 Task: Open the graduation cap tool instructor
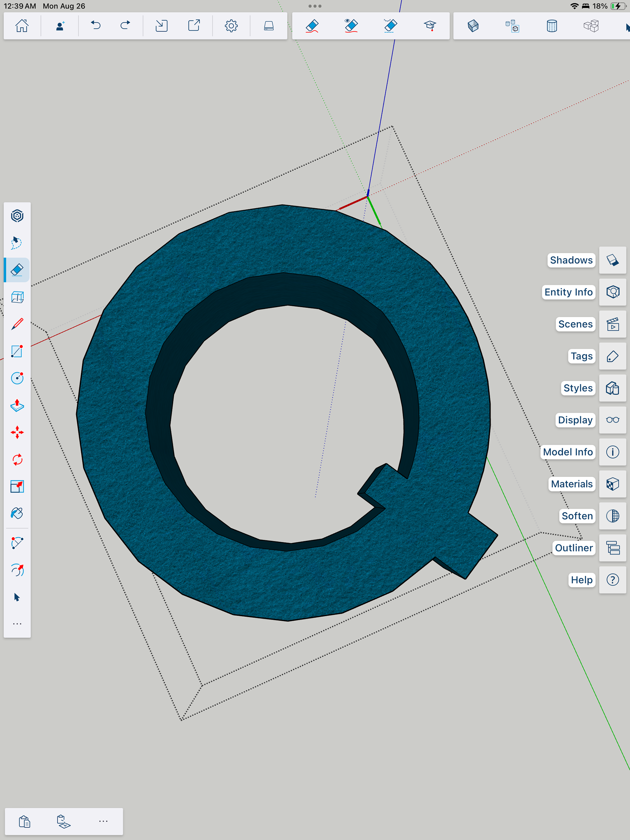click(x=430, y=26)
